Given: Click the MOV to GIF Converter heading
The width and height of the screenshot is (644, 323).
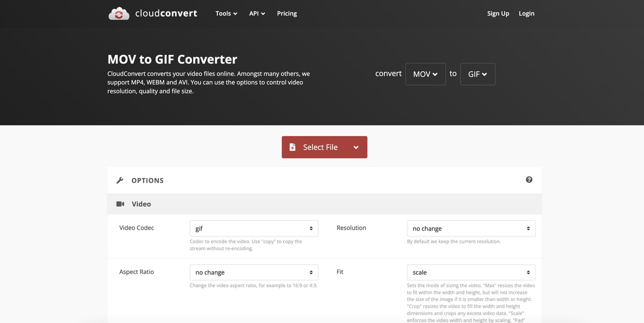Looking at the screenshot, I should tap(172, 59).
